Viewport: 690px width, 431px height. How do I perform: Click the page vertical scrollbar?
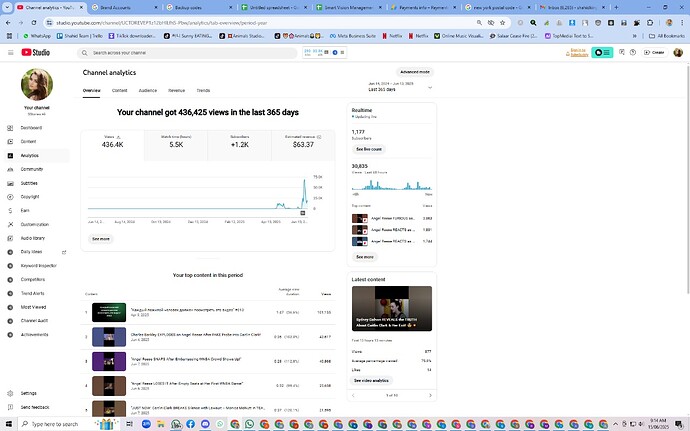click(x=687, y=178)
